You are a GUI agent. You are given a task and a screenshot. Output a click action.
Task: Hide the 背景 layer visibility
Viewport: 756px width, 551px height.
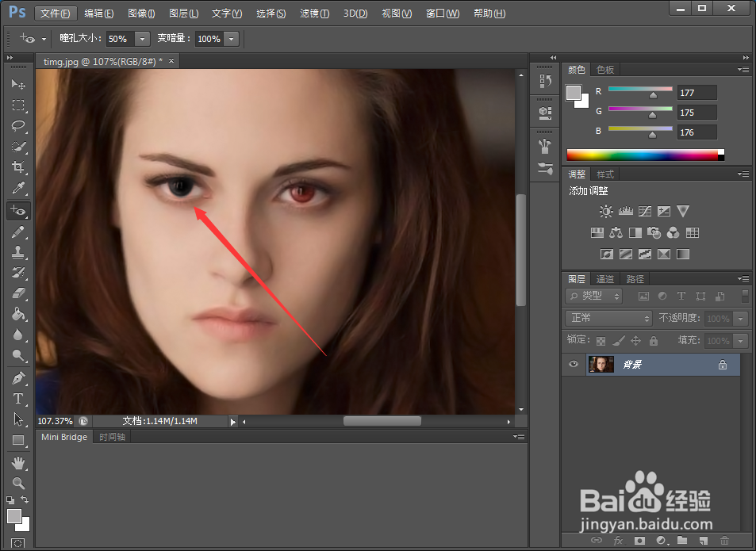pyautogui.click(x=574, y=364)
